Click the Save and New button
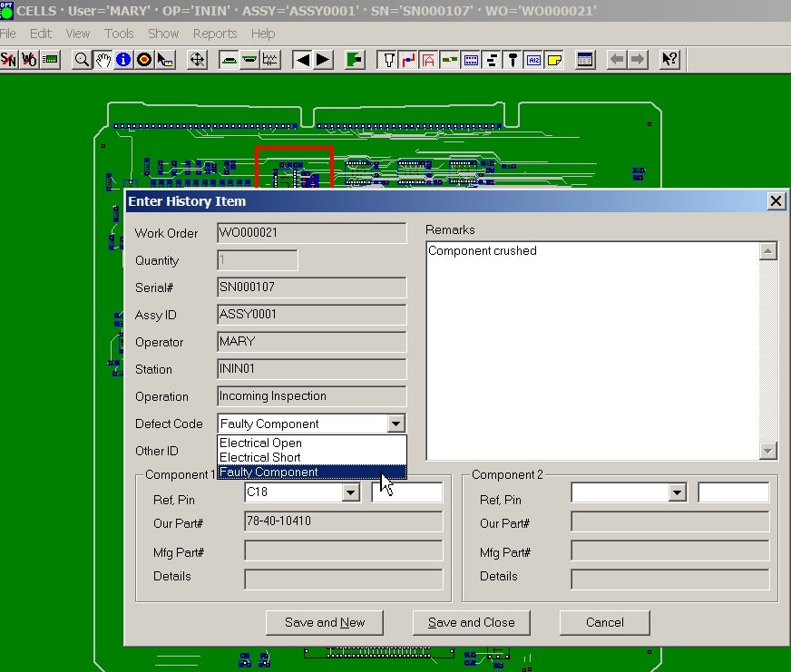Image resolution: width=791 pixels, height=672 pixels. point(325,622)
